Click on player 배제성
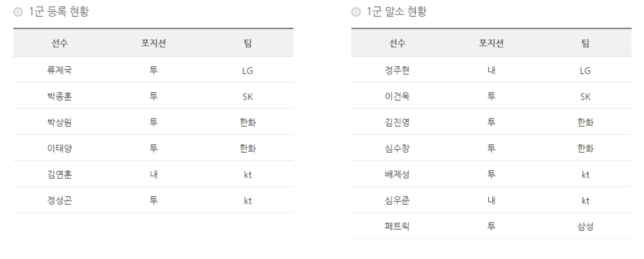 397,174
